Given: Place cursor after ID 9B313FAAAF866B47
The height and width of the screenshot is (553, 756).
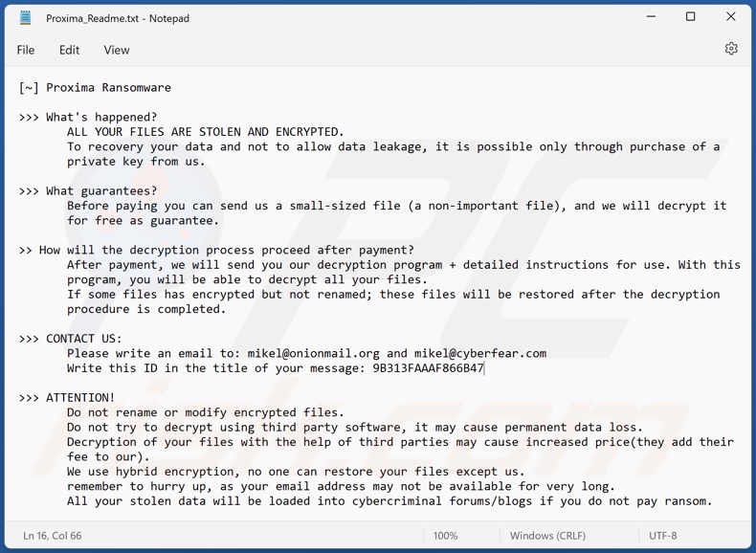Looking at the screenshot, I should click(x=485, y=368).
